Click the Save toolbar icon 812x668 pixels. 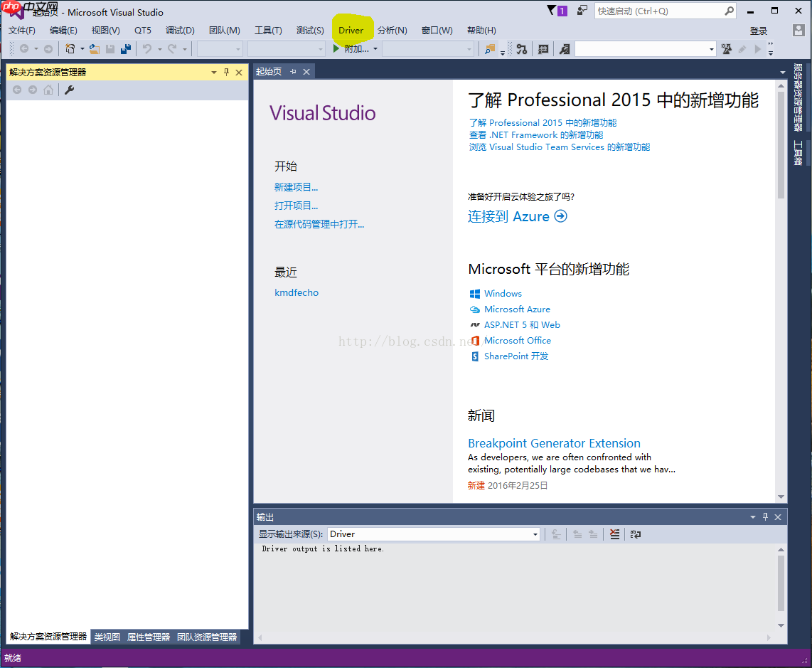(x=110, y=48)
